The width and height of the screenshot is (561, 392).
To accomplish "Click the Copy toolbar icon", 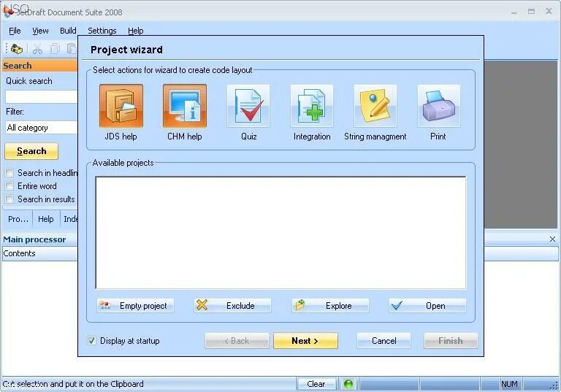I will click(x=55, y=49).
